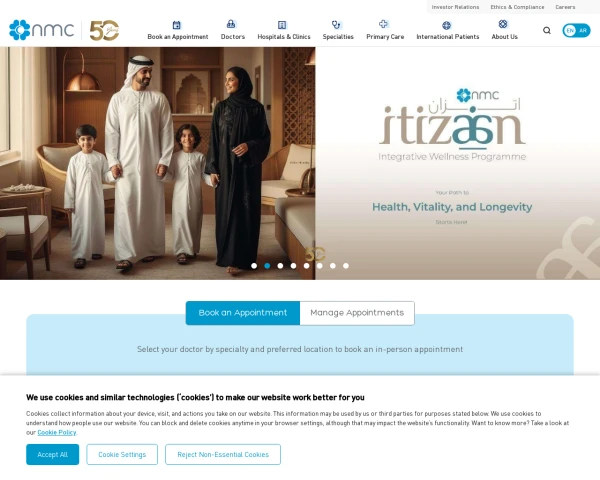Click the International Patients globe icon
This screenshot has height=480, width=600.
pyautogui.click(x=446, y=25)
